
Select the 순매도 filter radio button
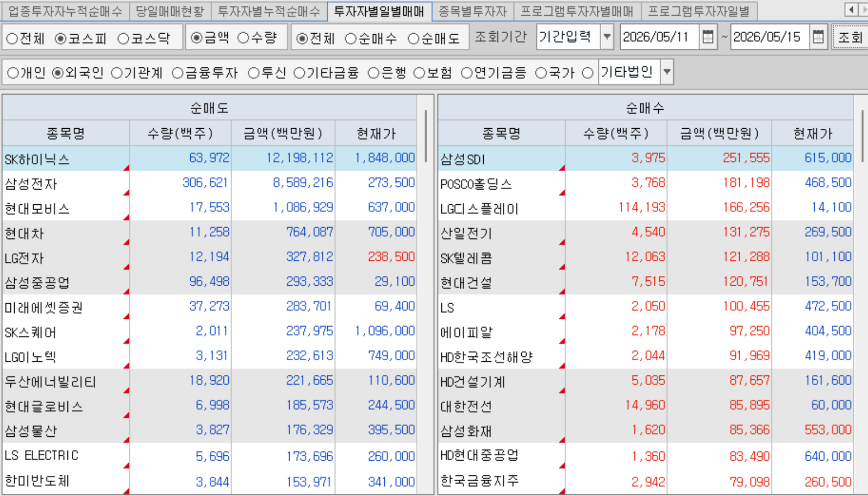tap(414, 39)
